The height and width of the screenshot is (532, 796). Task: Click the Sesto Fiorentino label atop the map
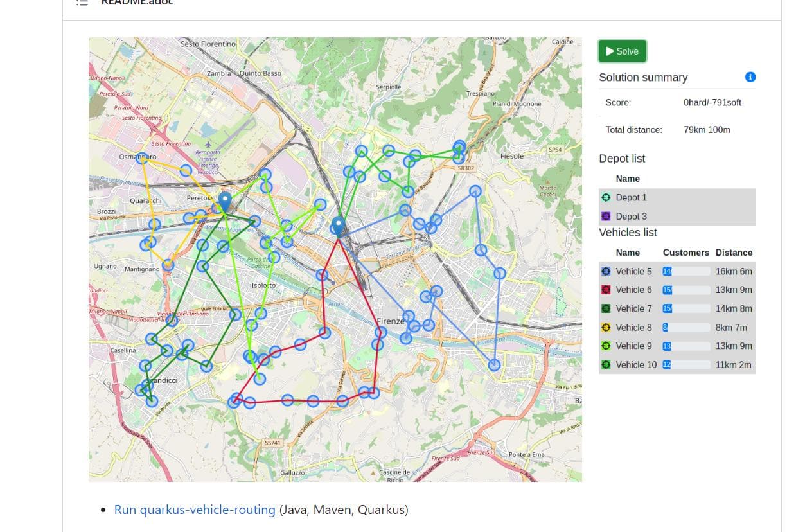(208, 44)
